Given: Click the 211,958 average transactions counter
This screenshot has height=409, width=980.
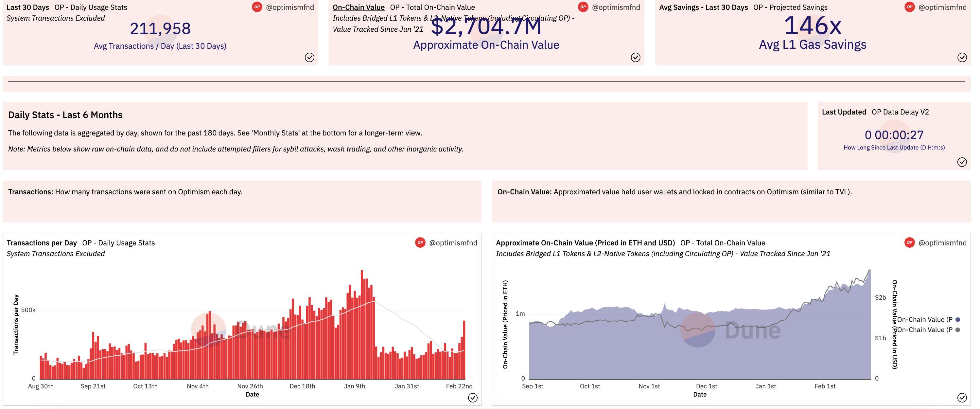Looking at the screenshot, I should (x=160, y=28).
